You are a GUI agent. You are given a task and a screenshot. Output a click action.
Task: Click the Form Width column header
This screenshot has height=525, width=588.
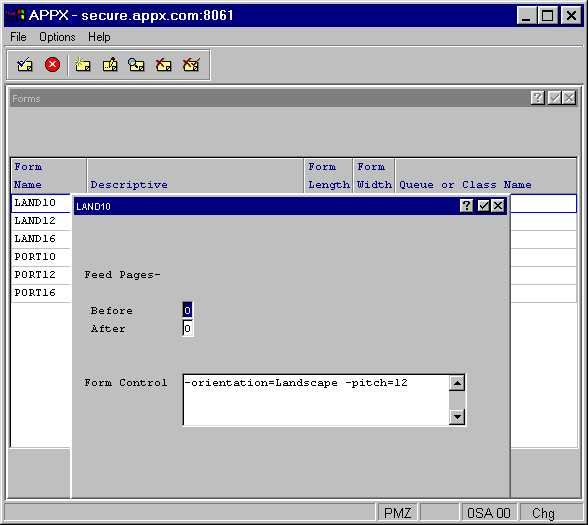pos(374,176)
